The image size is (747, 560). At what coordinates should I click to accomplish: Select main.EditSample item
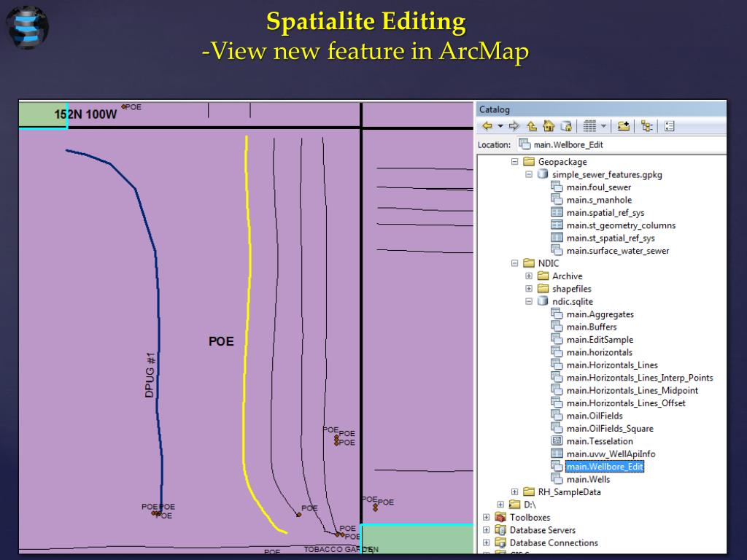click(x=600, y=340)
